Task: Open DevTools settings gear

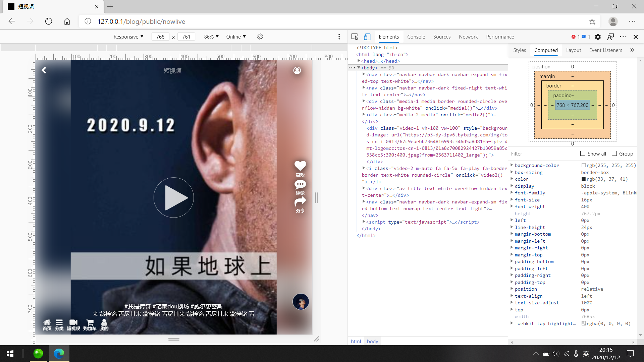Action: tap(598, 37)
